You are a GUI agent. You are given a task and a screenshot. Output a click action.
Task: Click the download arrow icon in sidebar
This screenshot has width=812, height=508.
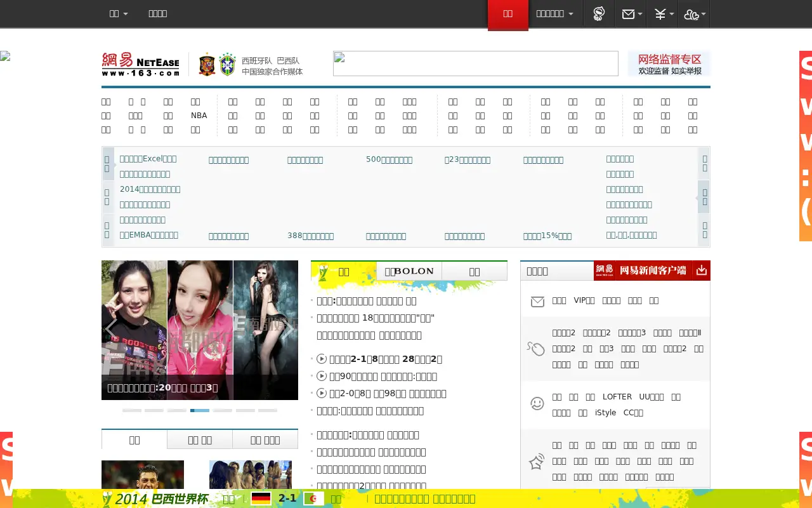pyautogui.click(x=701, y=271)
